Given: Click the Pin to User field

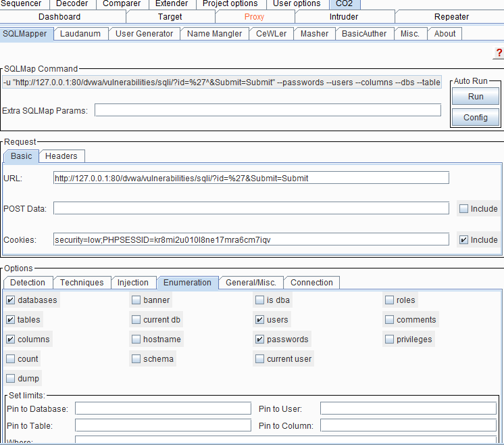Looking at the screenshot, I should point(409,408).
